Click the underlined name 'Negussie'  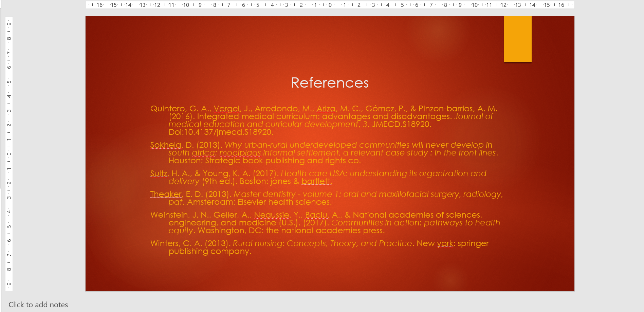(272, 215)
